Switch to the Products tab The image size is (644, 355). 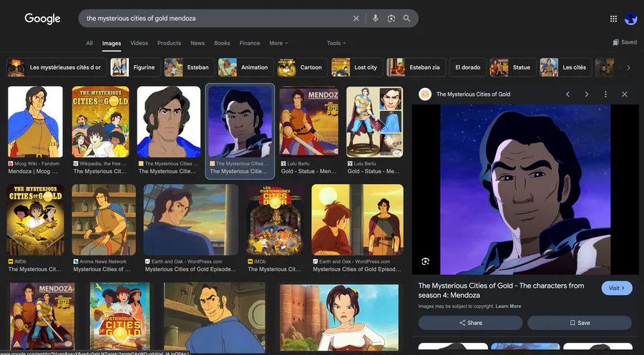point(169,43)
